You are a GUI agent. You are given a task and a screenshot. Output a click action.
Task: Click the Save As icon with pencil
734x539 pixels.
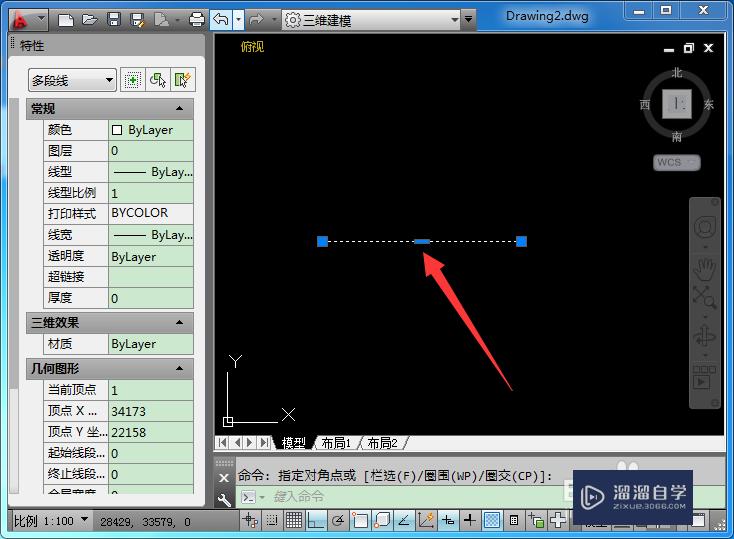[x=138, y=20]
